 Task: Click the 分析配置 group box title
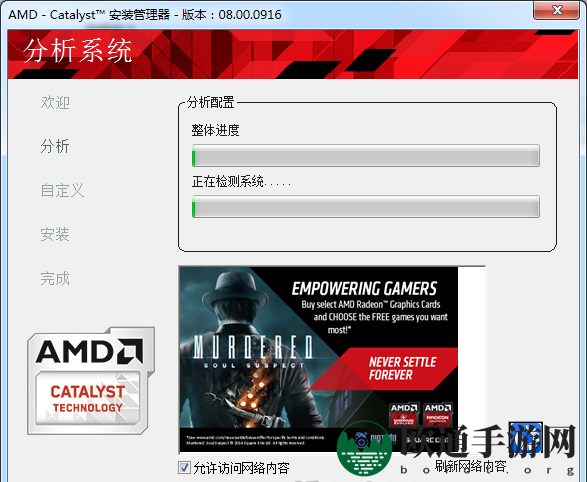(211, 102)
